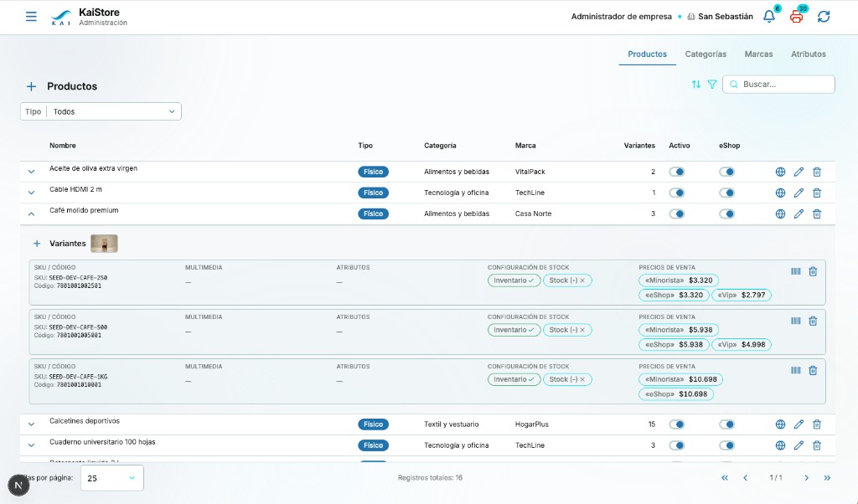Open the filter funnel icon

point(712,85)
